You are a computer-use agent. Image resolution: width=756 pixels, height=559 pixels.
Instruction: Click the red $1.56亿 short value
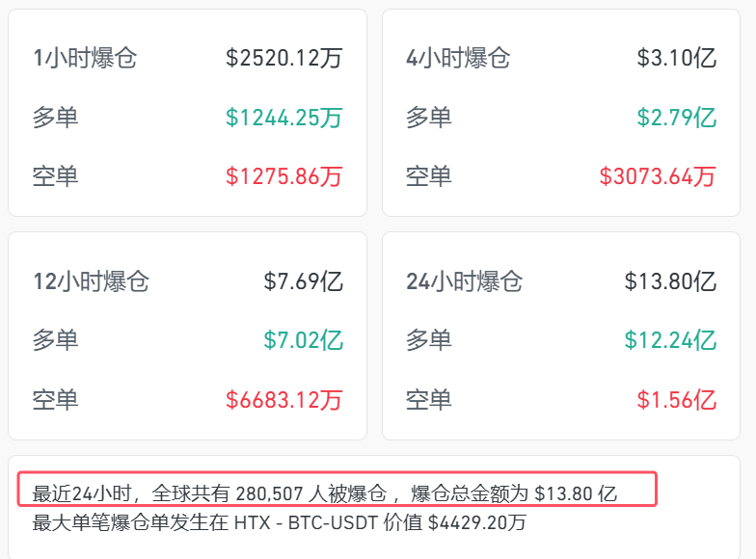pyautogui.click(x=676, y=399)
